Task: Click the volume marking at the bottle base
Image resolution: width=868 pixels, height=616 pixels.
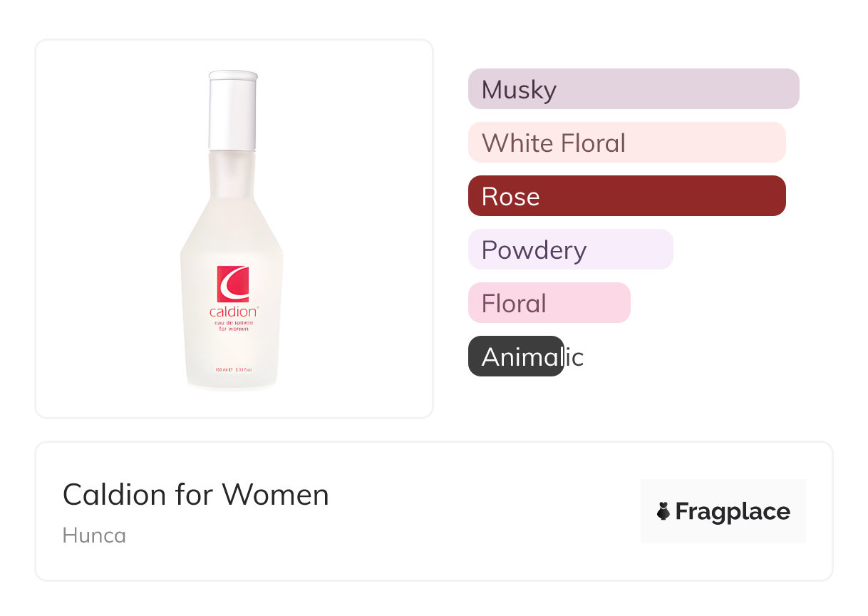Action: pos(234,370)
